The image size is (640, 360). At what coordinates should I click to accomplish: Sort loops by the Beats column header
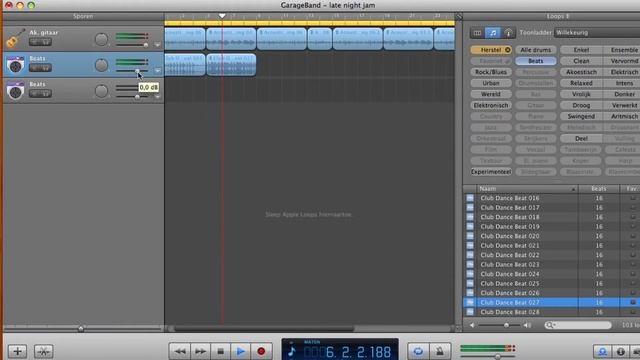598,189
